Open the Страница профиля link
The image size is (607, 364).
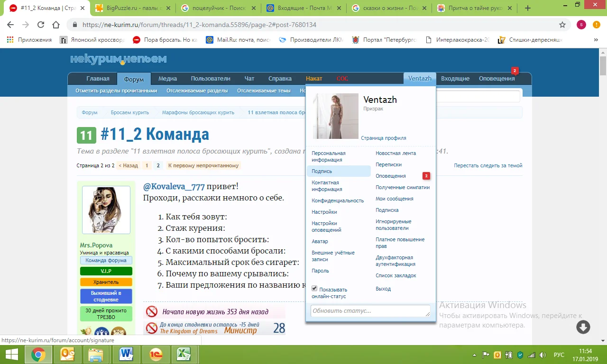(383, 138)
